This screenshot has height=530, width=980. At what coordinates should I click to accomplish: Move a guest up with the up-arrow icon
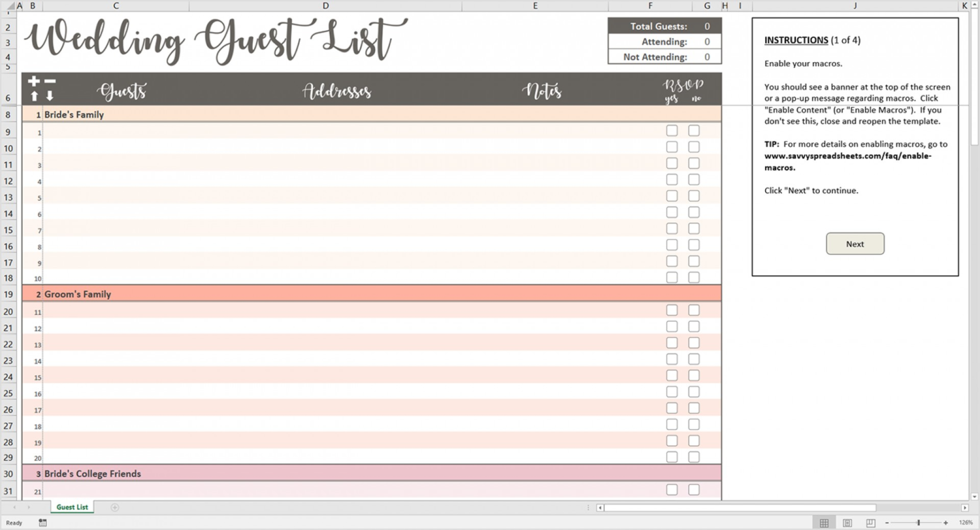(34, 96)
